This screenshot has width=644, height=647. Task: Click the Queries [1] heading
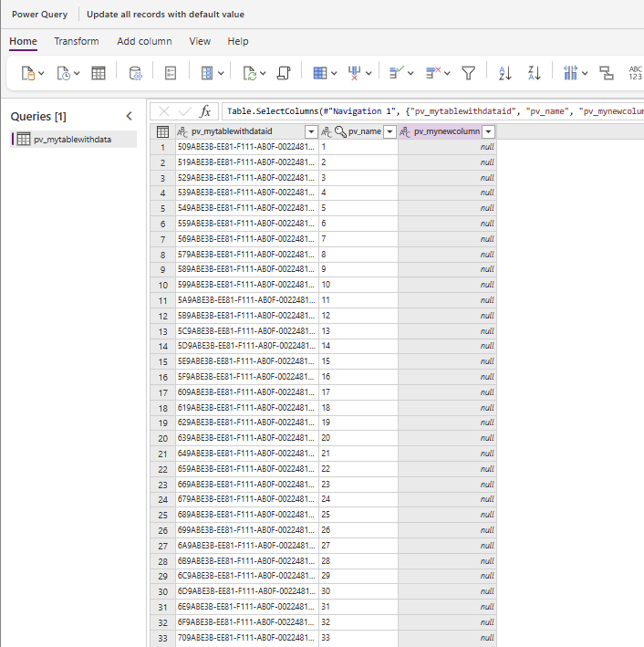point(38,117)
